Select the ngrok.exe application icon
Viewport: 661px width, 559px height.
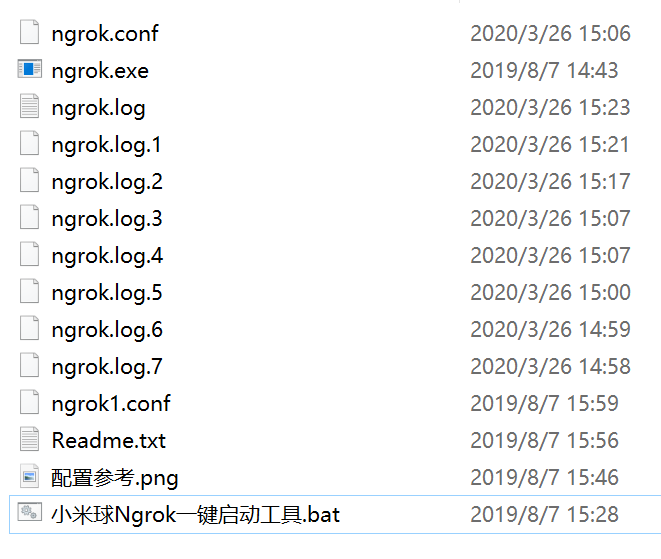click(x=30, y=70)
